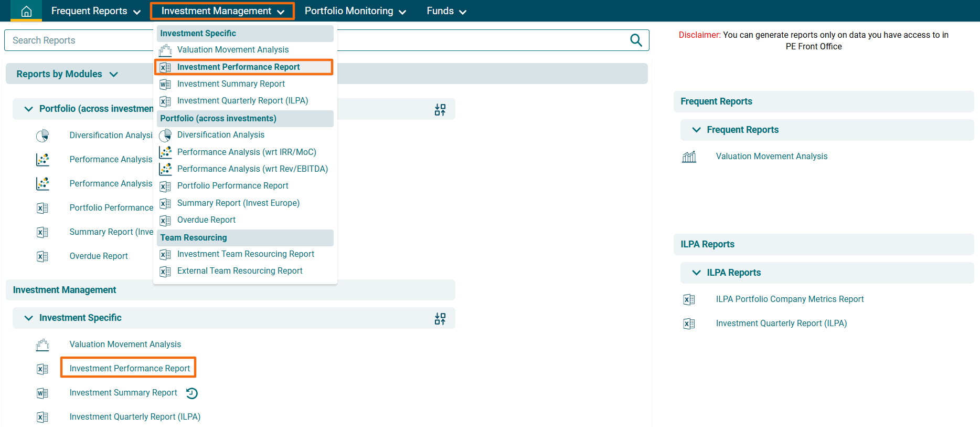Click the search magnifier icon
The width and height of the screenshot is (980, 427).
636,40
